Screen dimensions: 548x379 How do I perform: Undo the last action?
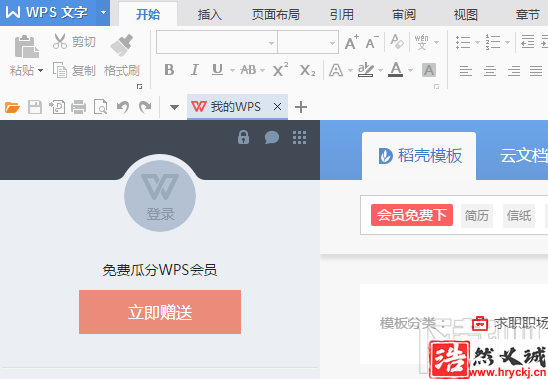[x=123, y=107]
